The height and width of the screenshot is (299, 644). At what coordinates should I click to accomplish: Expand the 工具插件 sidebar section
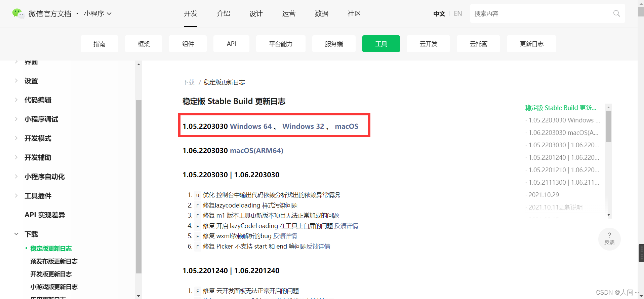click(38, 196)
